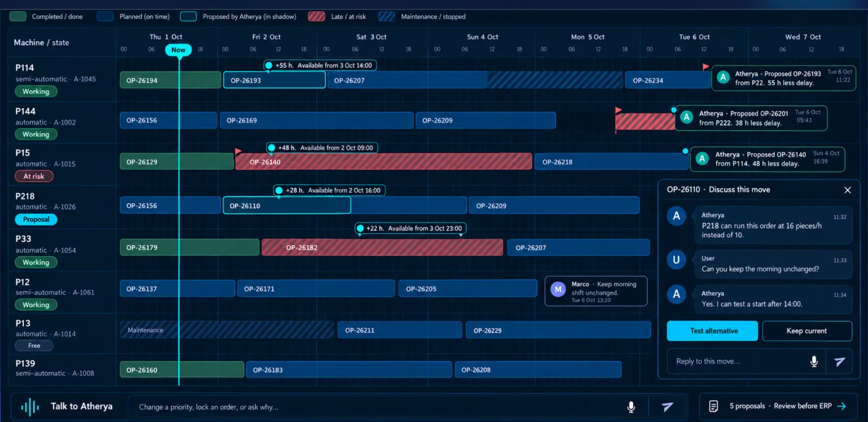The width and height of the screenshot is (868, 422).
Task: Click the red flag marker on P114 row
Action: point(706,66)
